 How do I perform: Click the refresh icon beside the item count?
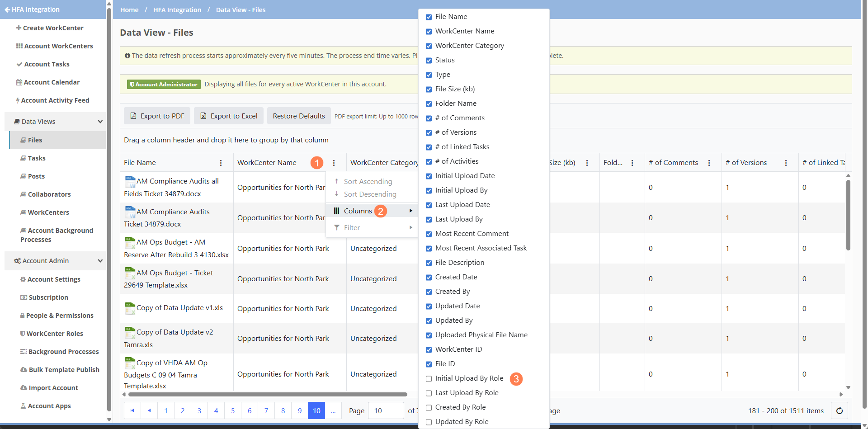pyautogui.click(x=840, y=410)
